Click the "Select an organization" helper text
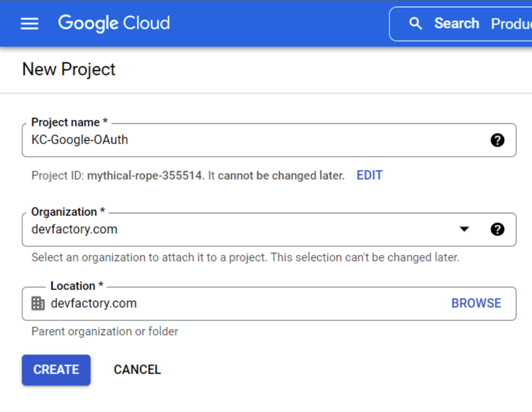The height and width of the screenshot is (412, 532). (x=245, y=257)
